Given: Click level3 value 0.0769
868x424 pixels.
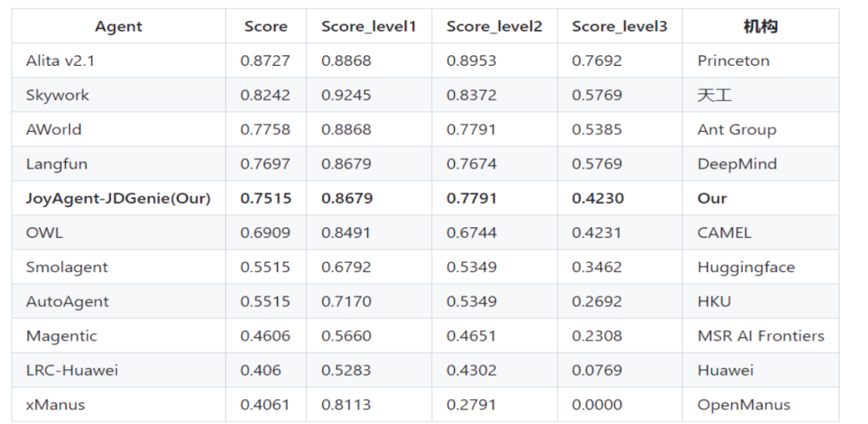Looking at the screenshot, I should tap(596, 370).
